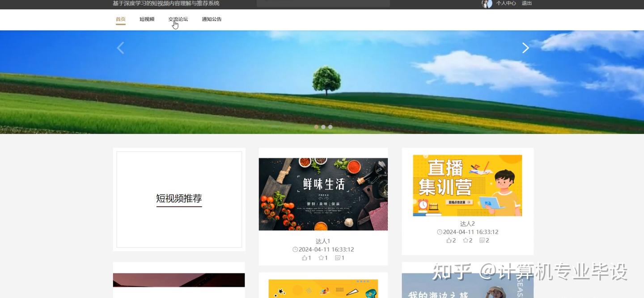The image size is (644, 298).
Task: Select the second carousel pagination dot
Action: 323,126
